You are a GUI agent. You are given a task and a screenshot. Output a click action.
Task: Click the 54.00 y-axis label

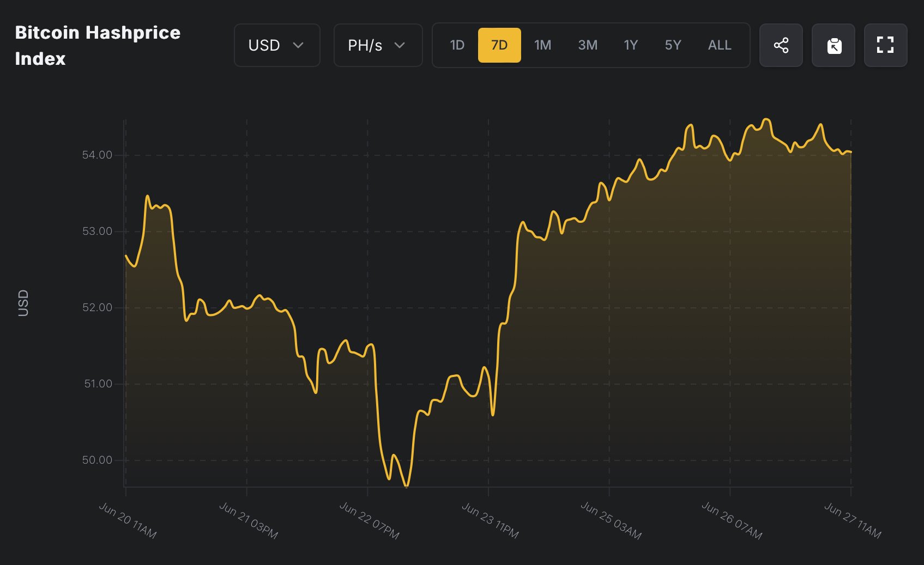pos(97,155)
